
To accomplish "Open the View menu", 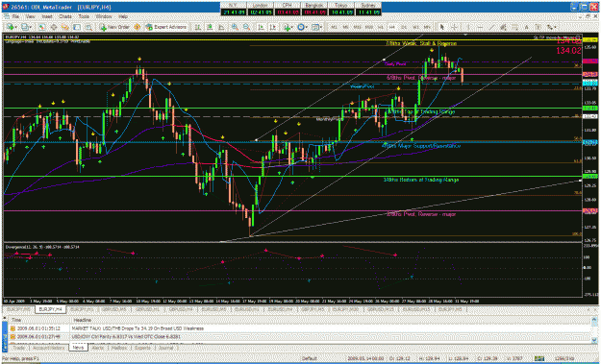I will tap(31, 17).
